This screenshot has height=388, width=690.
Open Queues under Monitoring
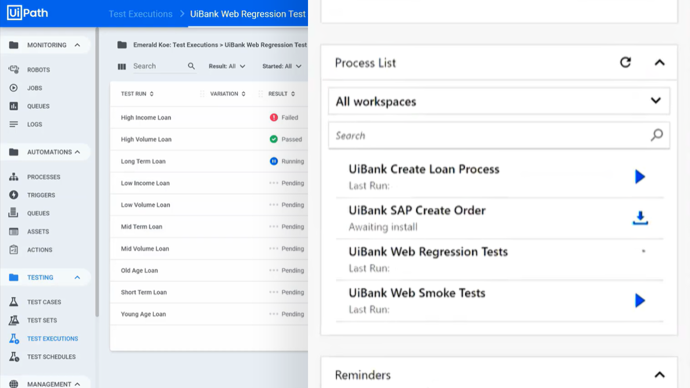coord(38,106)
